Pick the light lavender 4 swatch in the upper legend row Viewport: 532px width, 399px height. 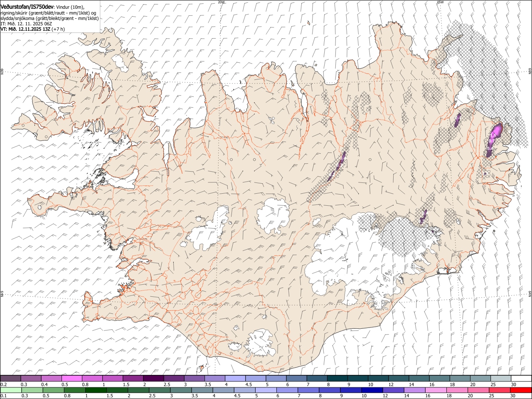235,379
